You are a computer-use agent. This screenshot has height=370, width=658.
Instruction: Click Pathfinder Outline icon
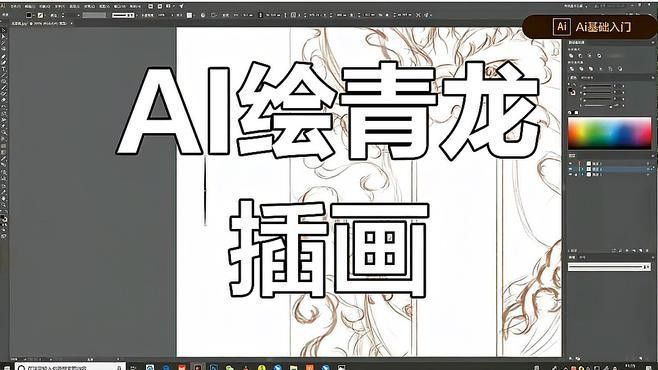click(610, 69)
